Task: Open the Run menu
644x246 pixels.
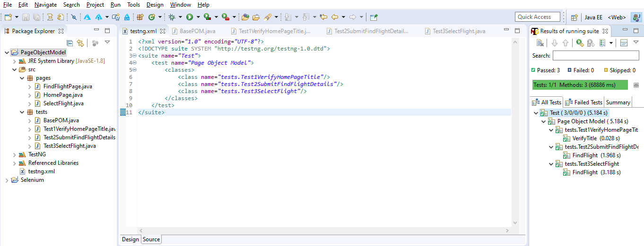Action: pos(115,5)
